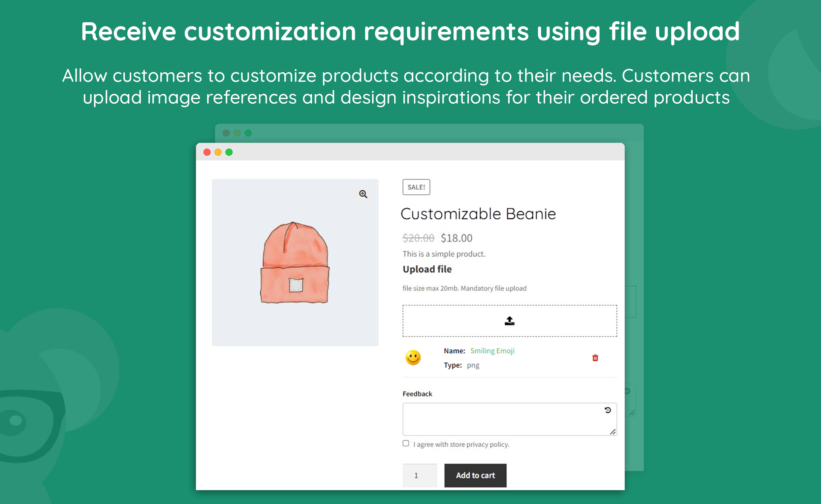Click the crossed-out $20.00 price
Image resolution: width=821 pixels, height=504 pixels.
pos(418,238)
